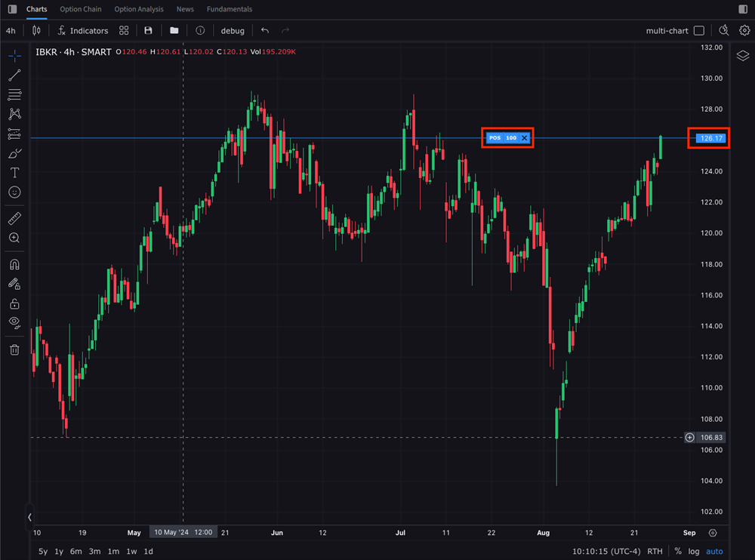The height and width of the screenshot is (560, 755).
Task: Enable the multi-chart checkbox
Action: click(x=699, y=30)
